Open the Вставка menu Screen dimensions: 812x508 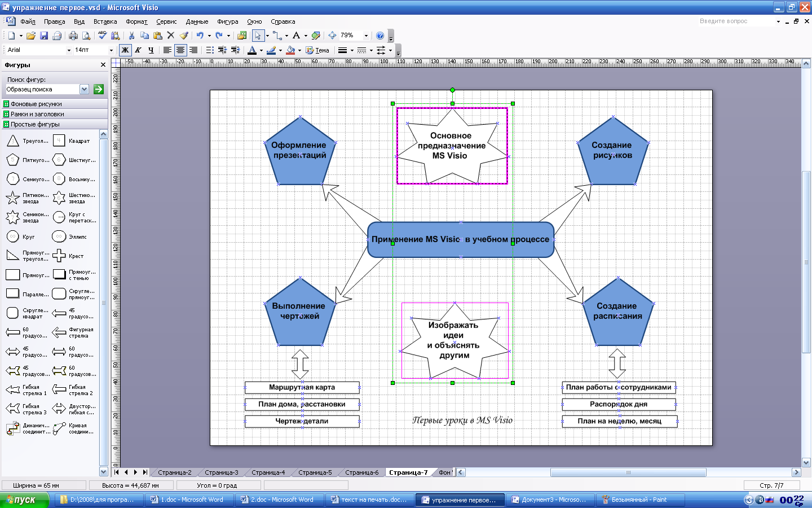click(105, 21)
